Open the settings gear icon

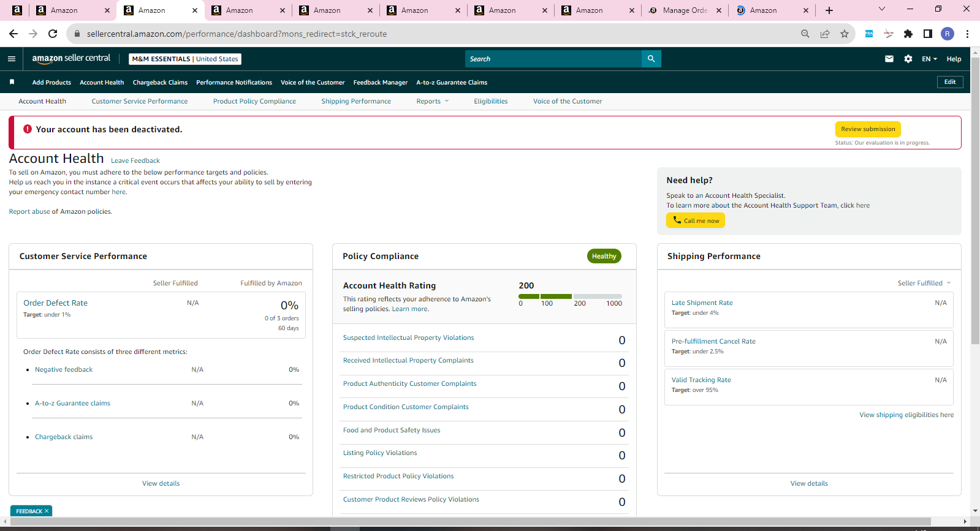pos(908,59)
